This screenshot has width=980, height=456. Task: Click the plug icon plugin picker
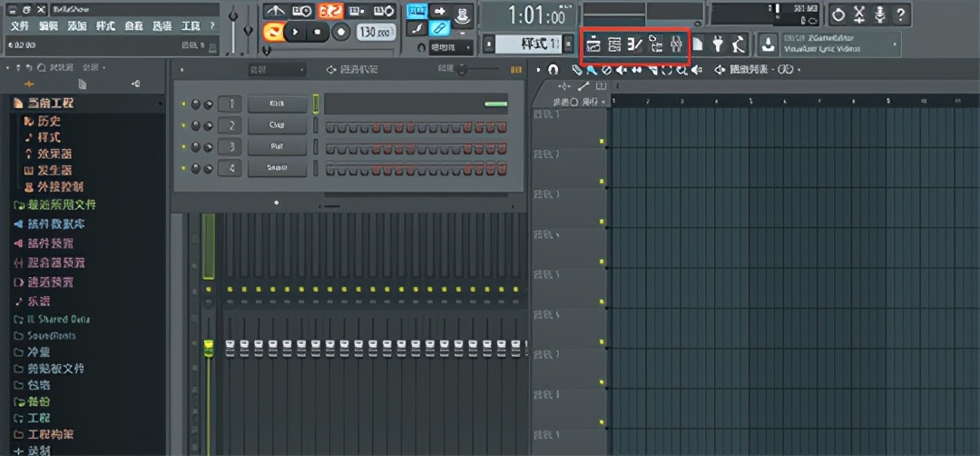coord(718,44)
